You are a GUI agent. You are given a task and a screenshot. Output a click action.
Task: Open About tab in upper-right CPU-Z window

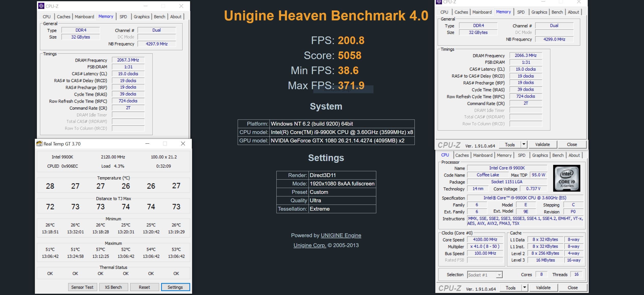pos(573,12)
